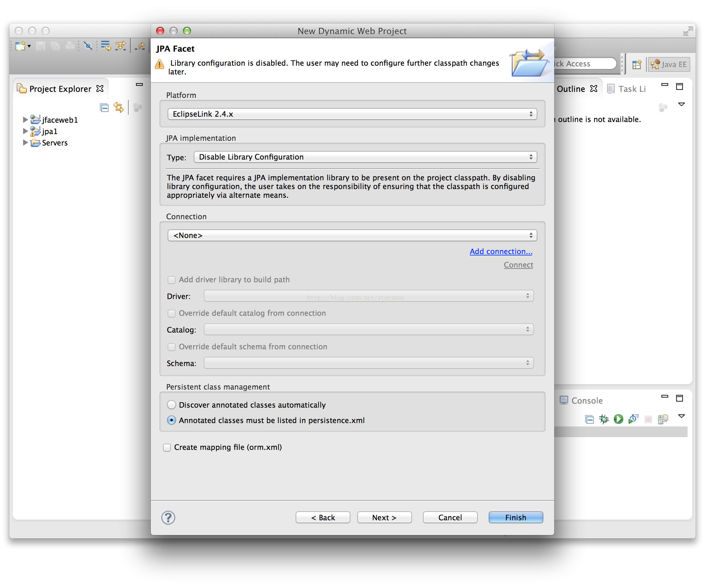Open the Outline View Menu triangle
Image resolution: width=705 pixels, height=588 pixels.
[682, 105]
